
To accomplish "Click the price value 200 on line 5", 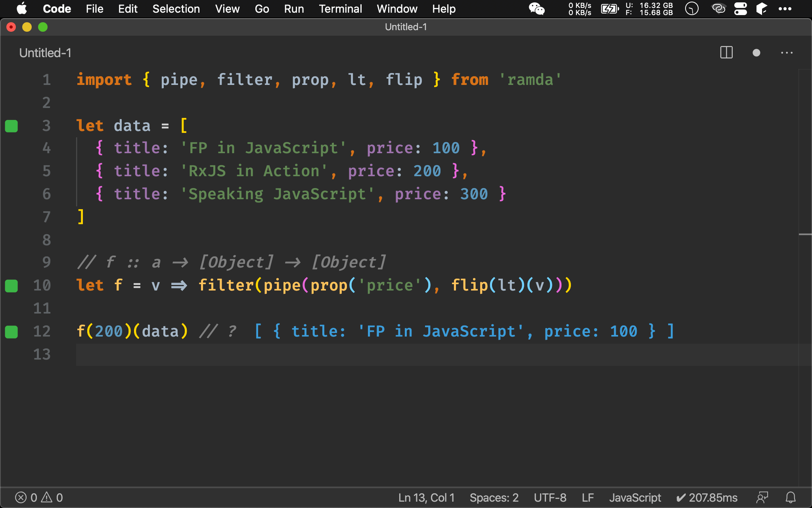I will coord(427,171).
